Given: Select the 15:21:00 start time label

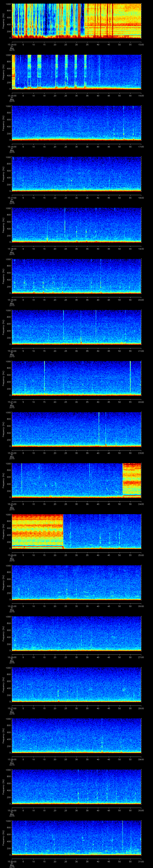Looking at the screenshot, I should pyautogui.click(x=12, y=402).
